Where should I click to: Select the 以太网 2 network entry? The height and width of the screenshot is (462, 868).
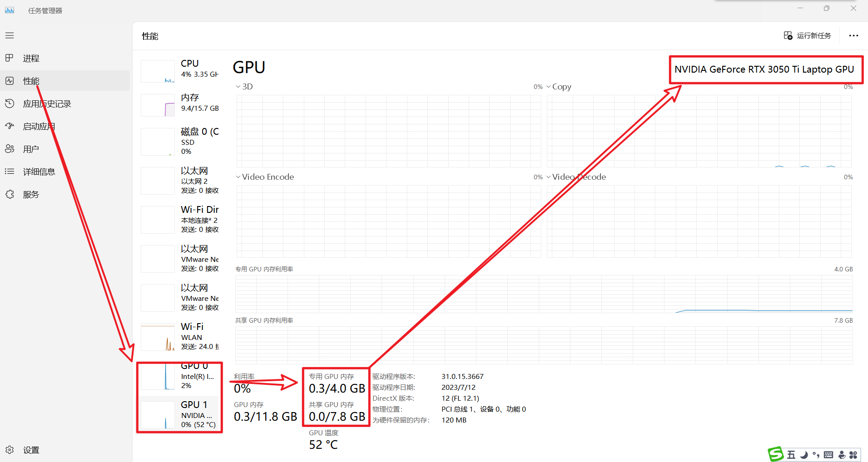pos(180,181)
